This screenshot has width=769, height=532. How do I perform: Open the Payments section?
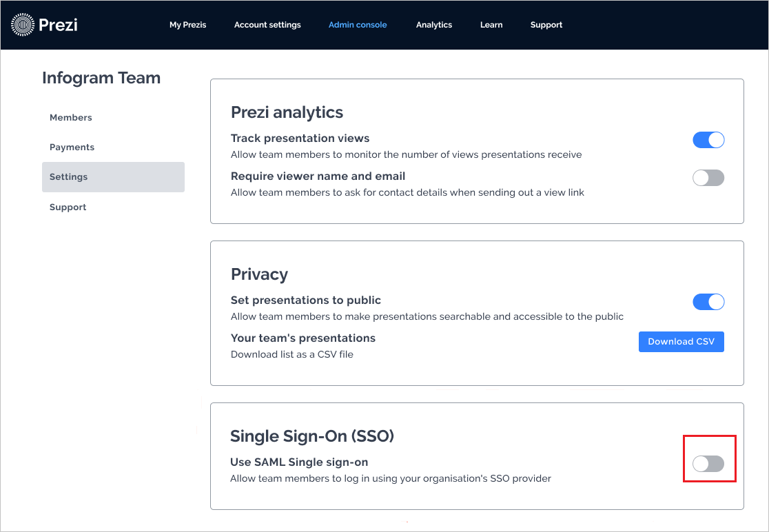(72, 147)
